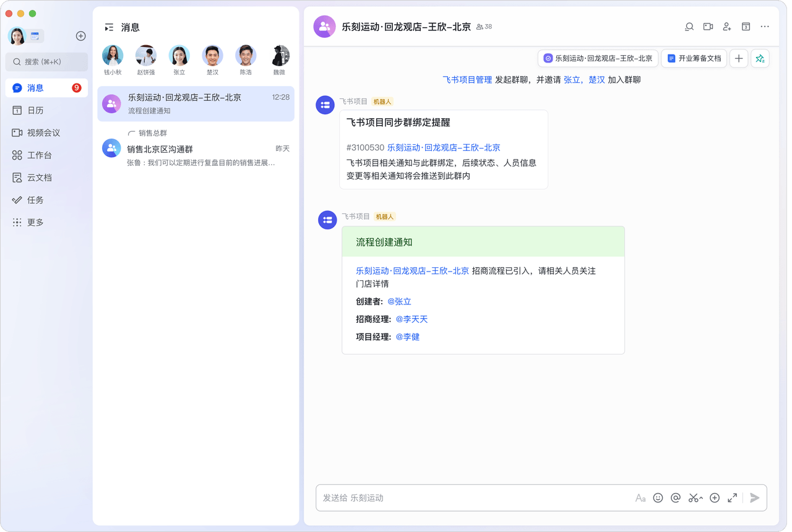Click the @李健 mention
This screenshot has height=532, width=792.
pyautogui.click(x=407, y=337)
